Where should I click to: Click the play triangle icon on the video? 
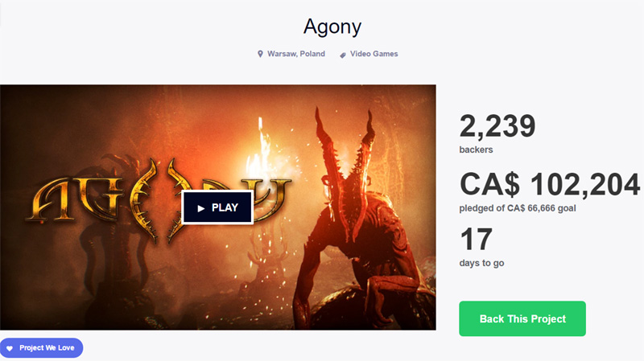coord(200,208)
